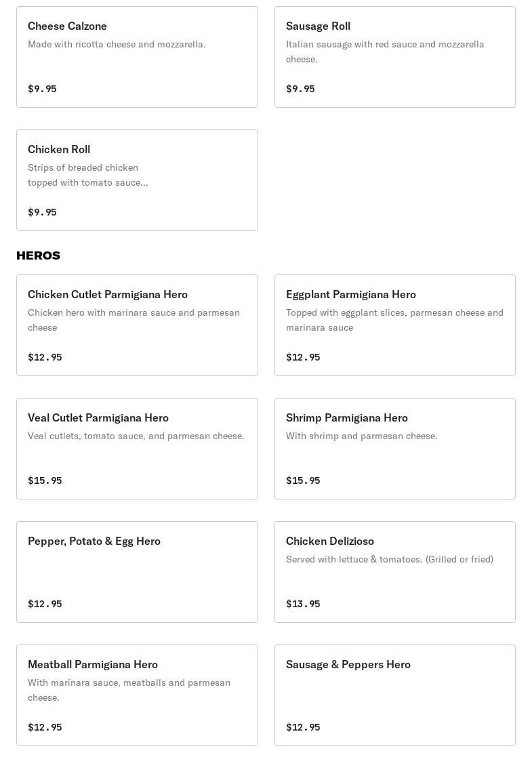Click the Shrimp Parmigiana Hero $15.95 price
The image size is (532, 757).
[x=303, y=480]
